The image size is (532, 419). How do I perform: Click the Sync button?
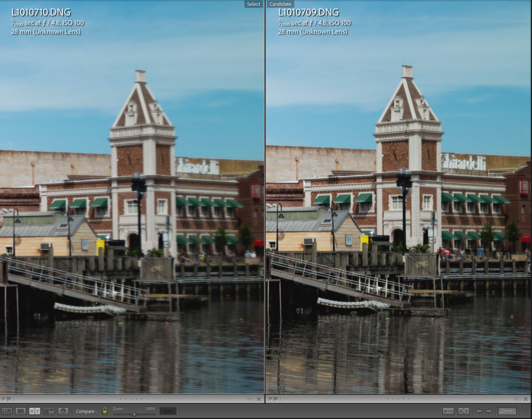[168, 411]
